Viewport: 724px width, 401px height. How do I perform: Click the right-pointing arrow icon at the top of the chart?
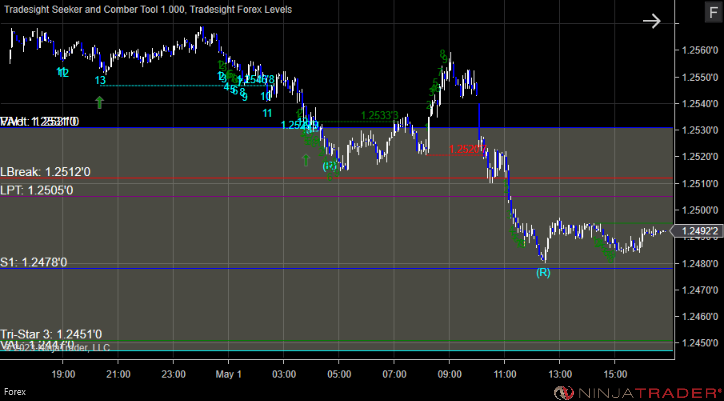(652, 21)
